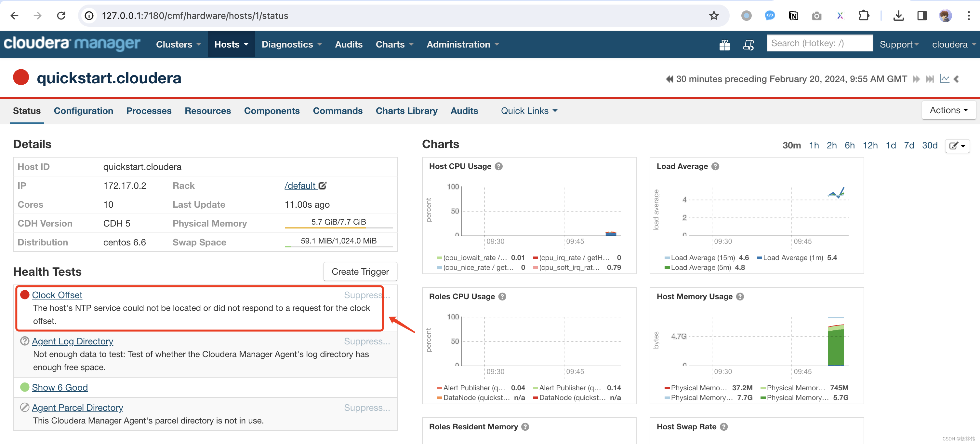Open running commands icon in header
Image resolution: width=980 pixels, height=444 pixels.
pyautogui.click(x=748, y=45)
